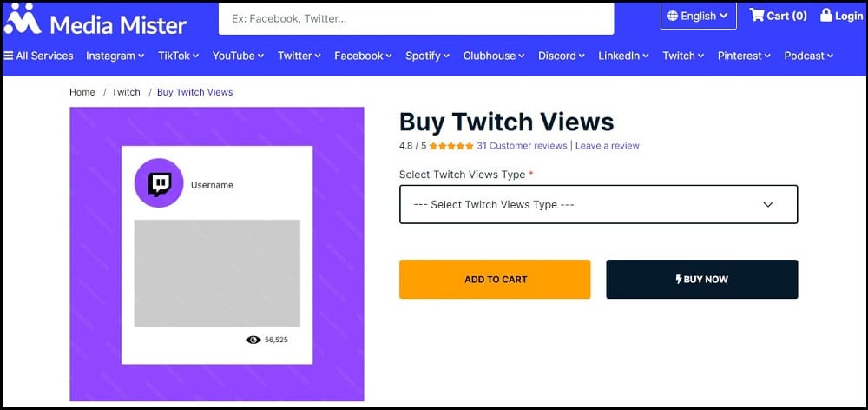The height and width of the screenshot is (410, 868).
Task: Click the 4.8 / 5 rating text
Action: (413, 146)
